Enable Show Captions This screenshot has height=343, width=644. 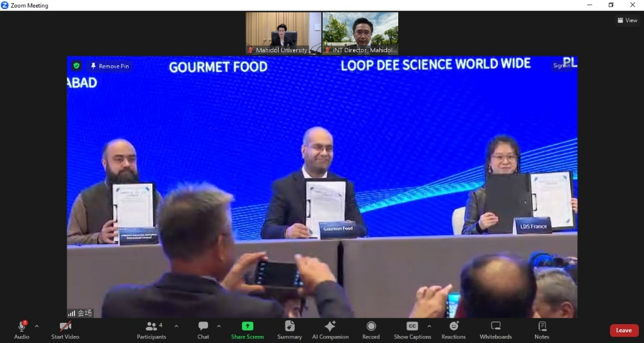pyautogui.click(x=412, y=330)
